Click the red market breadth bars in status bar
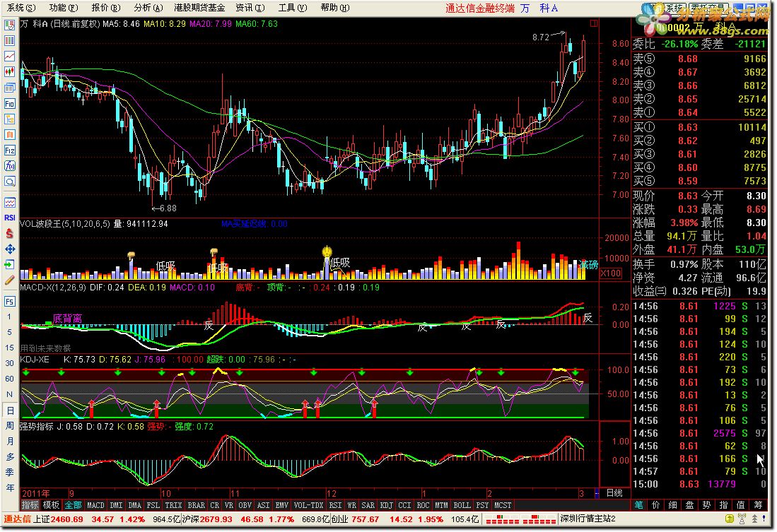The height and width of the screenshot is (532, 777). pos(520,519)
